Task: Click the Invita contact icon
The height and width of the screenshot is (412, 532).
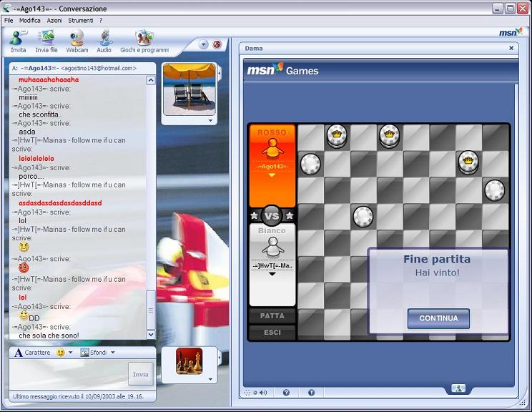Action: point(19,41)
